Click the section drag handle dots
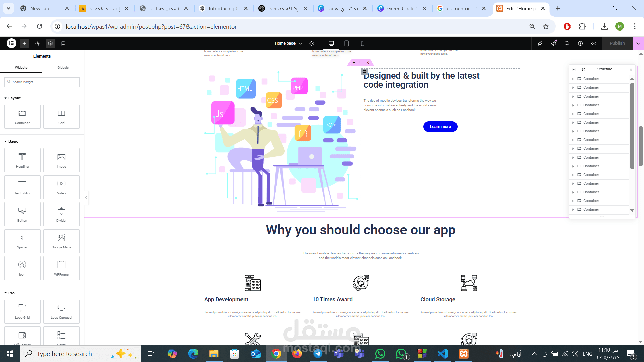644x362 pixels. pos(361,63)
